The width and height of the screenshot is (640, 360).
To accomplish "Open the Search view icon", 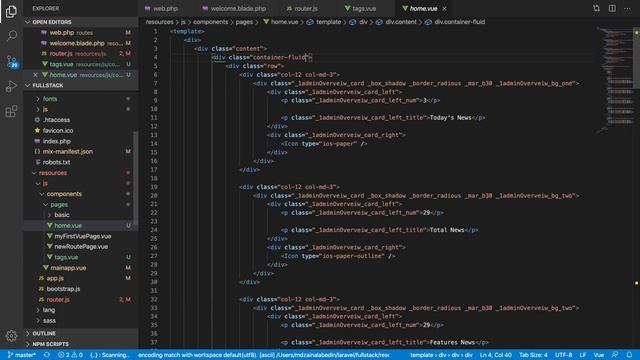I will click(x=11, y=36).
